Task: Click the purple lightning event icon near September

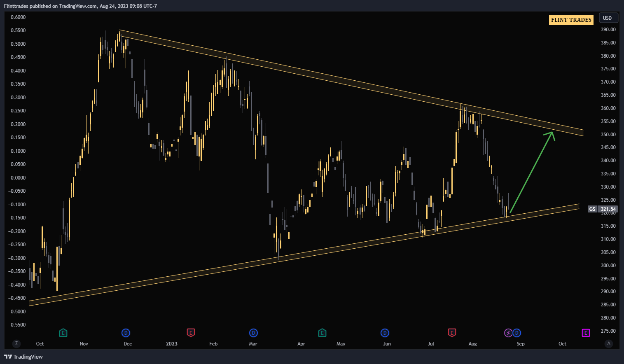Action: 509,333
